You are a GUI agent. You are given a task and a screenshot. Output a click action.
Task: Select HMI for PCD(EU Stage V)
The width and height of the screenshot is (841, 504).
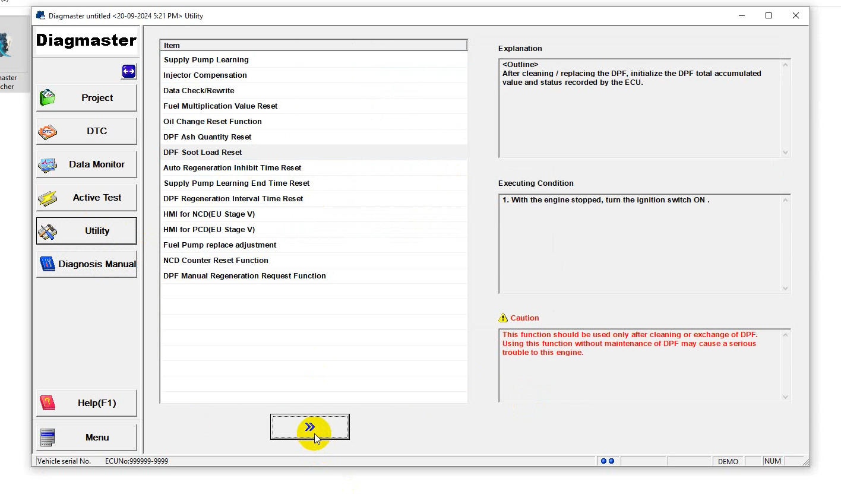(314, 230)
